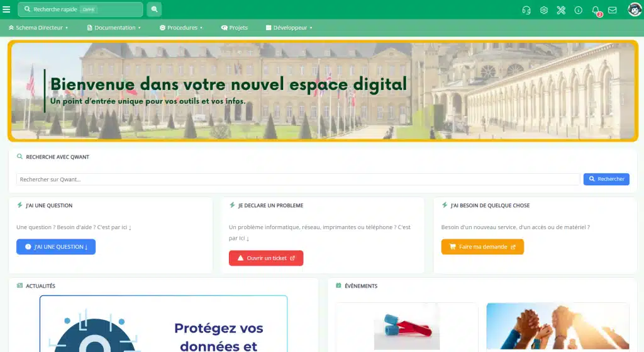This screenshot has width=644, height=352.
Task: Expand the Procedures menu
Action: point(181,28)
